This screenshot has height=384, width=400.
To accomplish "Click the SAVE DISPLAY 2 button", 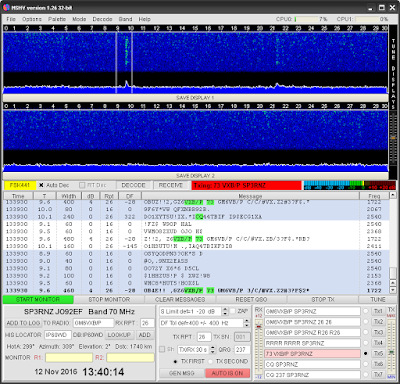I will 195,176.
